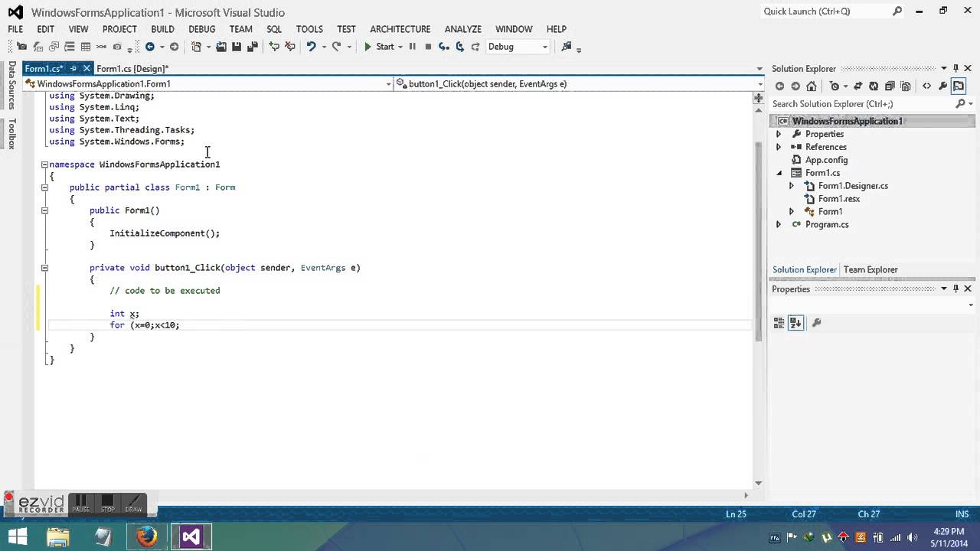This screenshot has height=551, width=980.
Task: Switch to Form1.cs [Design] tab
Action: click(132, 69)
